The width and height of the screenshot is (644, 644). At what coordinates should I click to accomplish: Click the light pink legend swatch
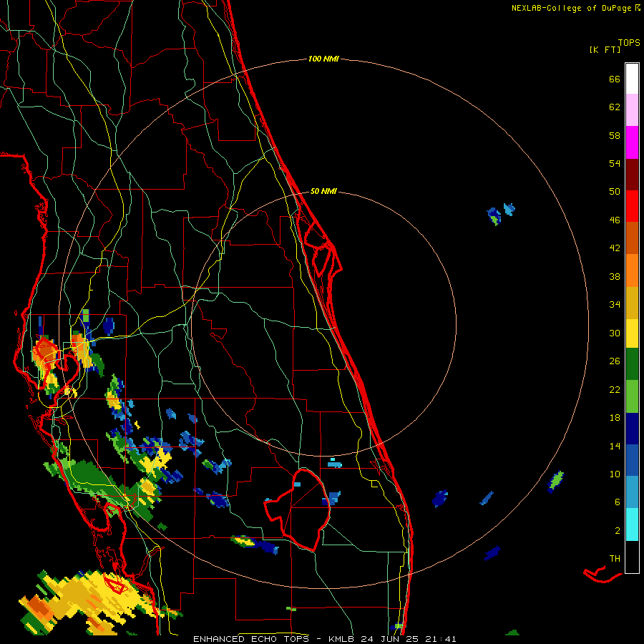632,110
